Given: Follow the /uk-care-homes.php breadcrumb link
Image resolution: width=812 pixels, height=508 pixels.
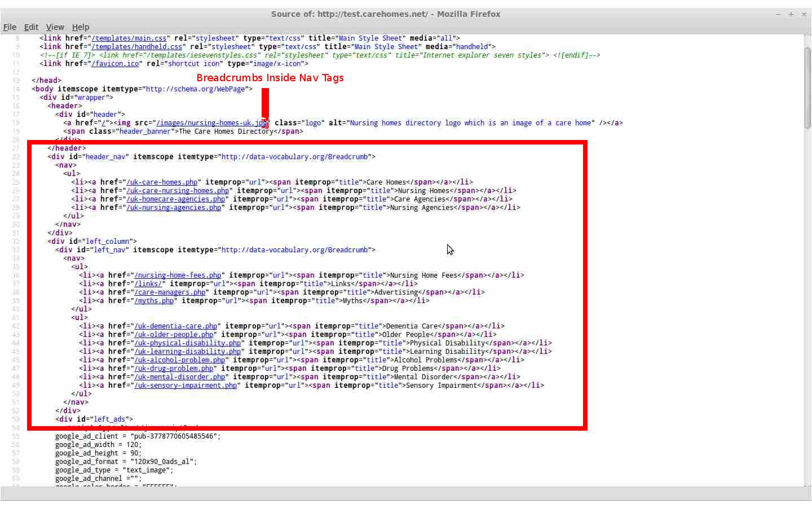Looking at the screenshot, I should (x=162, y=182).
